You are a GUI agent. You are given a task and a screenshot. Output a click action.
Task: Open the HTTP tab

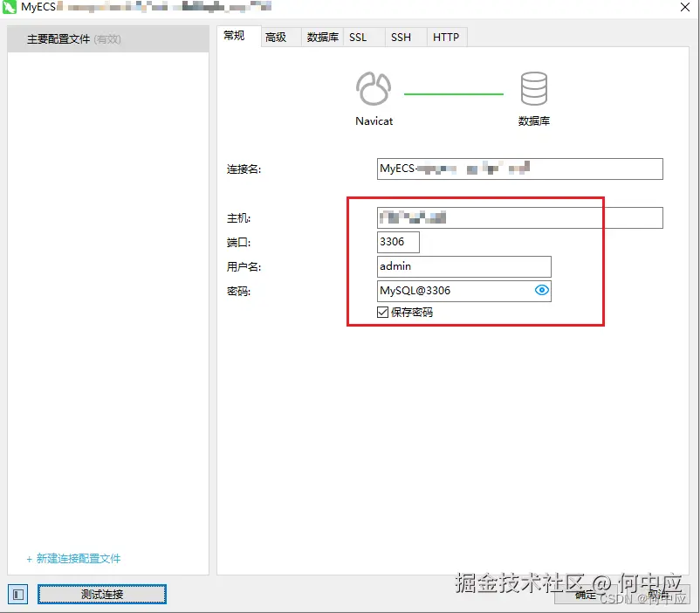pos(446,37)
